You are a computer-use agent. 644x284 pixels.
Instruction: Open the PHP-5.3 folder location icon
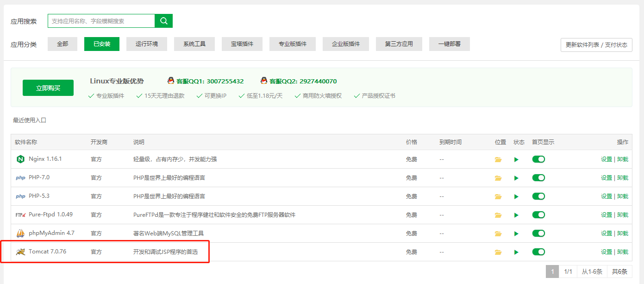(498, 196)
